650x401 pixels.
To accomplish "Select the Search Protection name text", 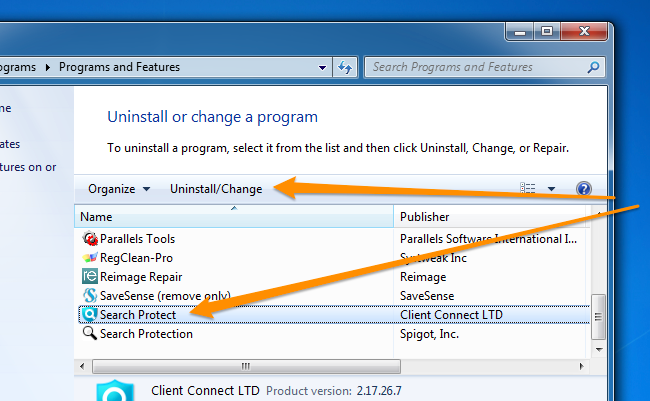I will (x=146, y=334).
